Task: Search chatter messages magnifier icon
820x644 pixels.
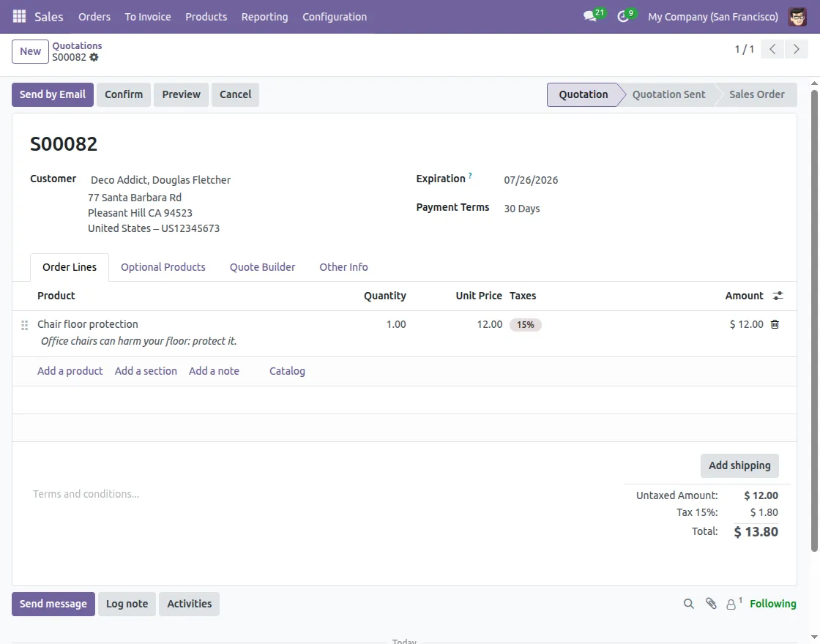Action: point(689,604)
